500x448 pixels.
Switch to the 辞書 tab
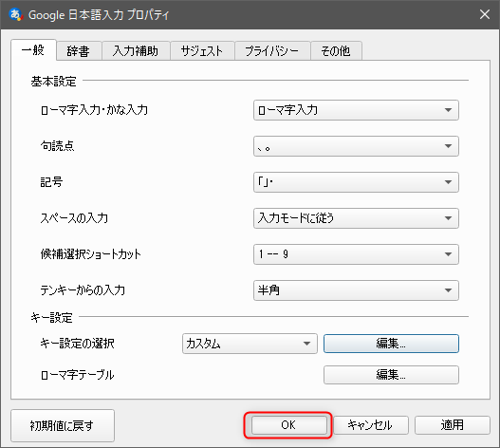[79, 50]
